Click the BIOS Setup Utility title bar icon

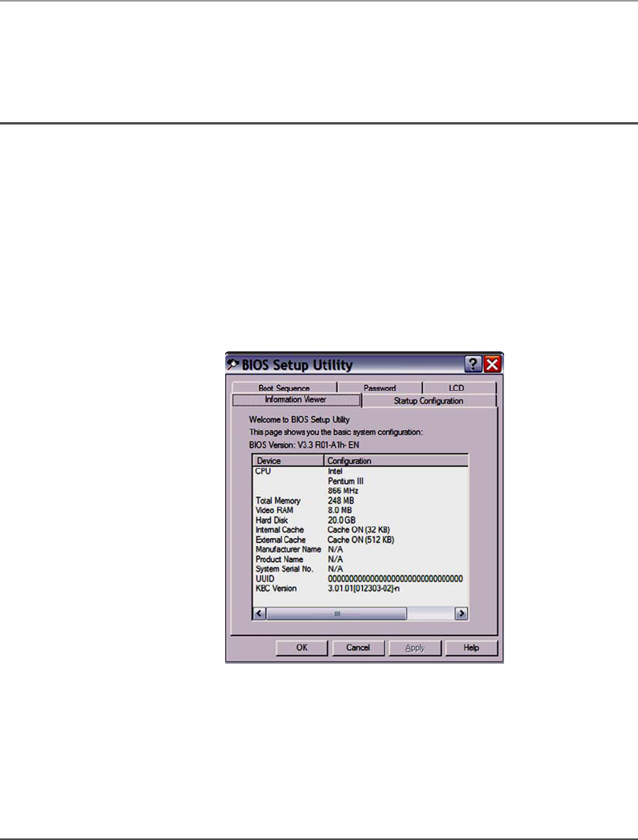tap(233, 365)
